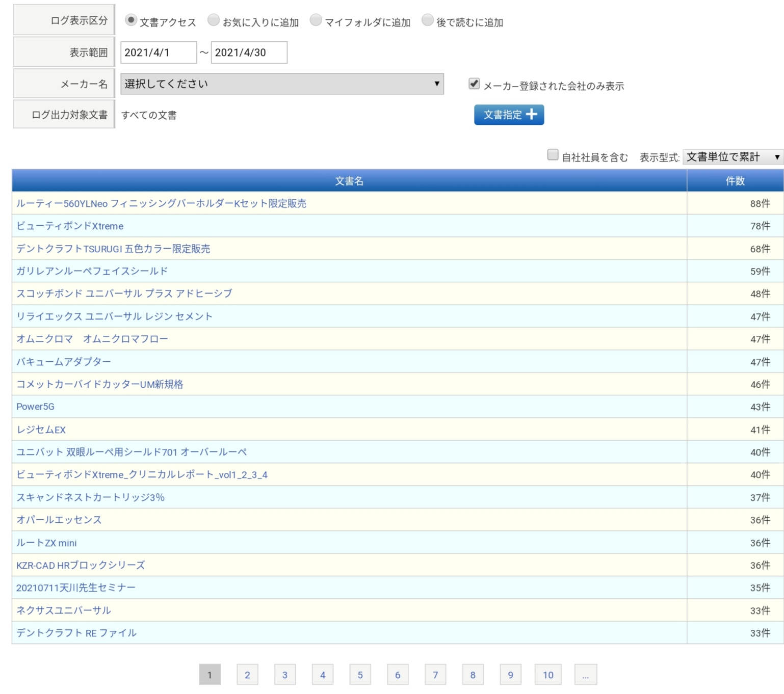Screen dimensions: 784x694
Task: Click the 件数 column header
Action: pyautogui.click(x=735, y=180)
